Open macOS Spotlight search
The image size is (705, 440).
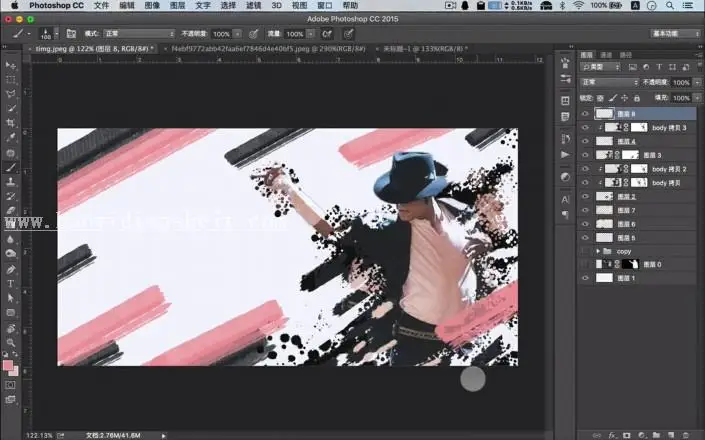click(670, 5)
